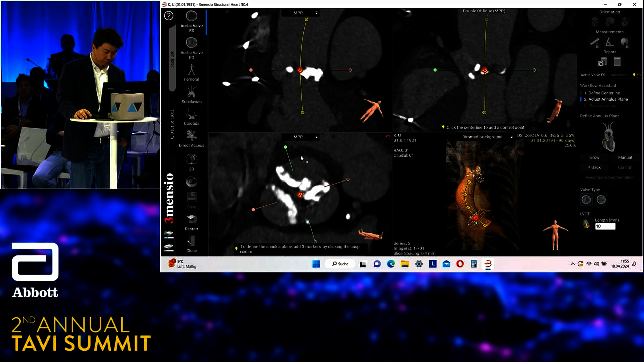644x362 pixels.
Task: Pick the angle measurement tool
Action: click(x=610, y=43)
